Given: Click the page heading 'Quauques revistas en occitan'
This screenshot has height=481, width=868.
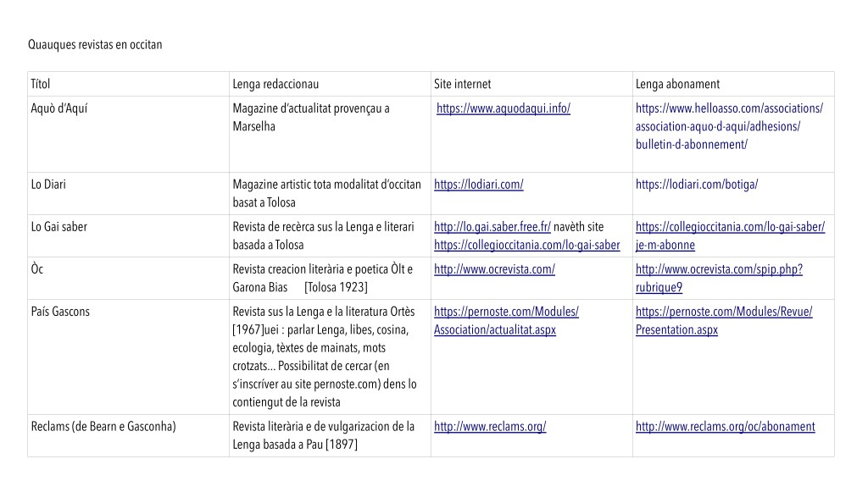Looking at the screenshot, I should pyautogui.click(x=95, y=45).
